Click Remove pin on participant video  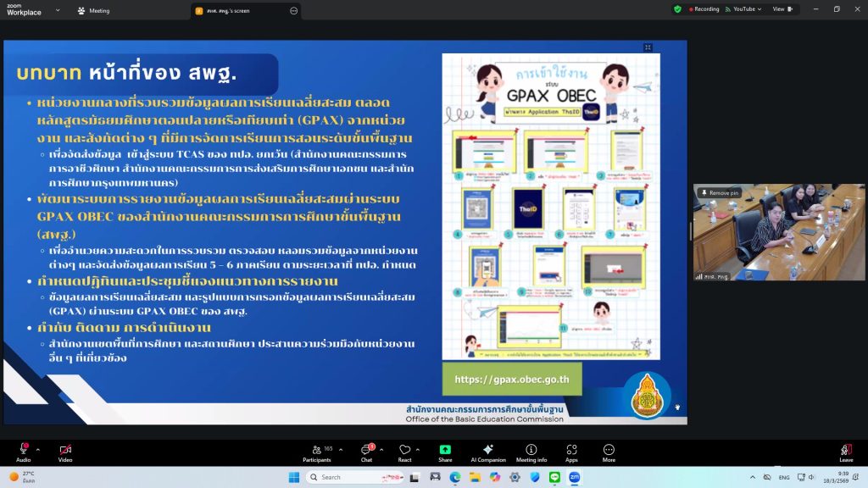[719, 193]
